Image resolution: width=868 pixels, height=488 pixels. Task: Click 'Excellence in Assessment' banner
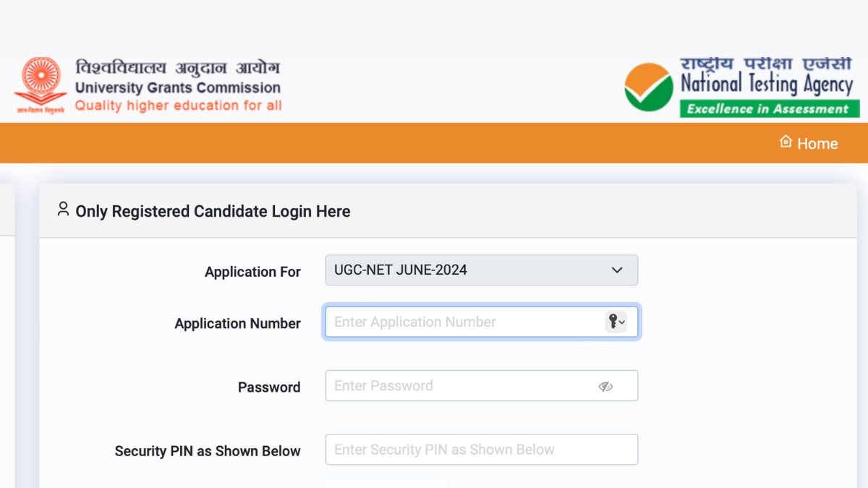(x=769, y=109)
